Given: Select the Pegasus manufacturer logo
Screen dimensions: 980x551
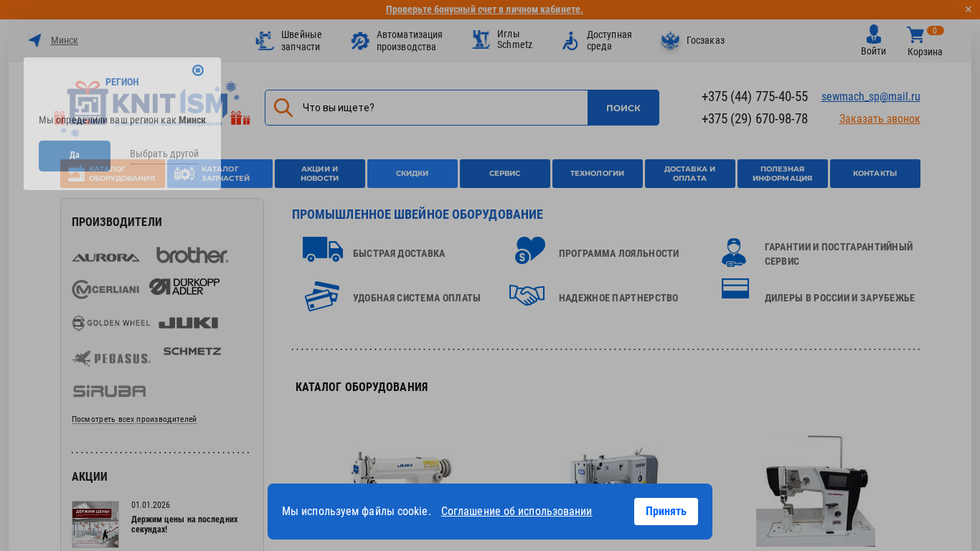Looking at the screenshot, I should pyautogui.click(x=111, y=357).
